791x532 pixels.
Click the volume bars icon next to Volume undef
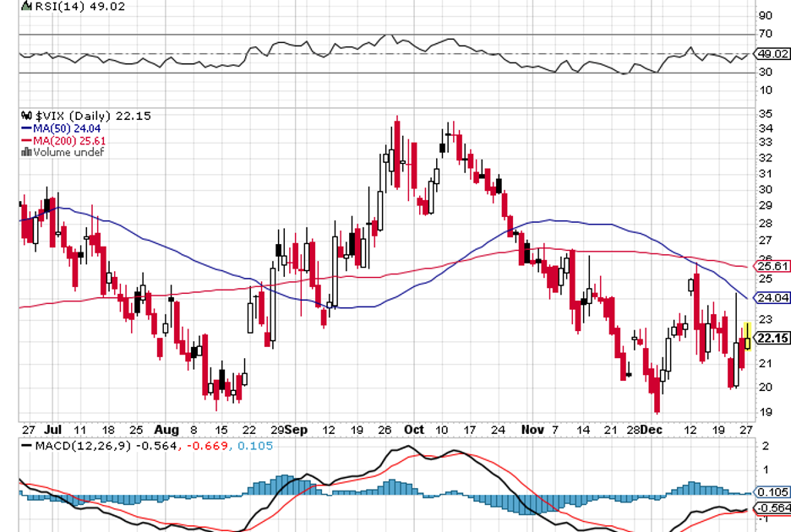pyautogui.click(x=24, y=153)
